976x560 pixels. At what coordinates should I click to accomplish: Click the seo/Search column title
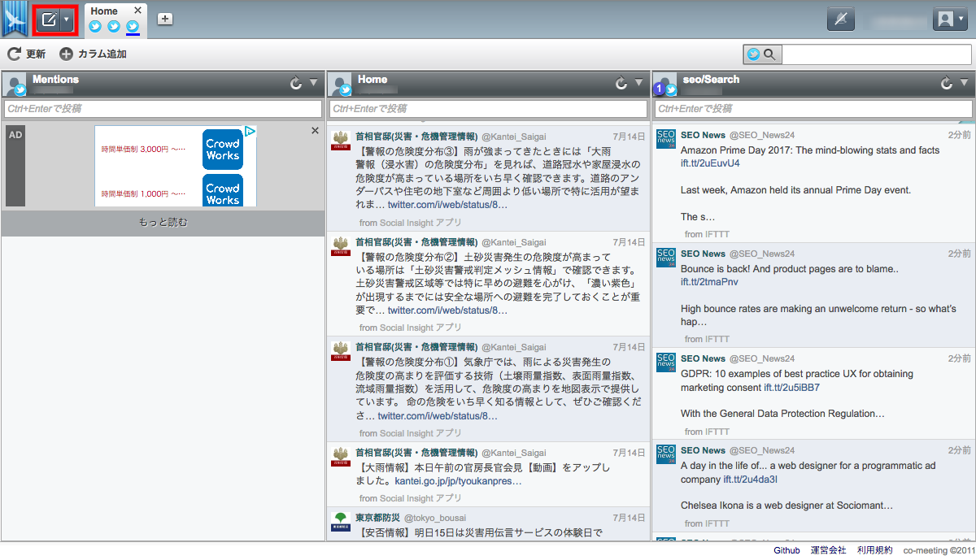click(x=711, y=80)
